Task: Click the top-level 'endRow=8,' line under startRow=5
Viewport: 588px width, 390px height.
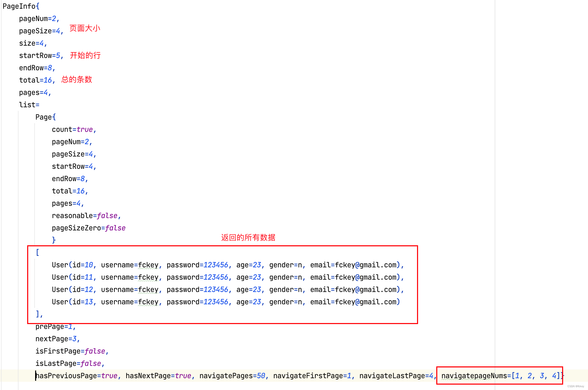Action: [x=37, y=68]
